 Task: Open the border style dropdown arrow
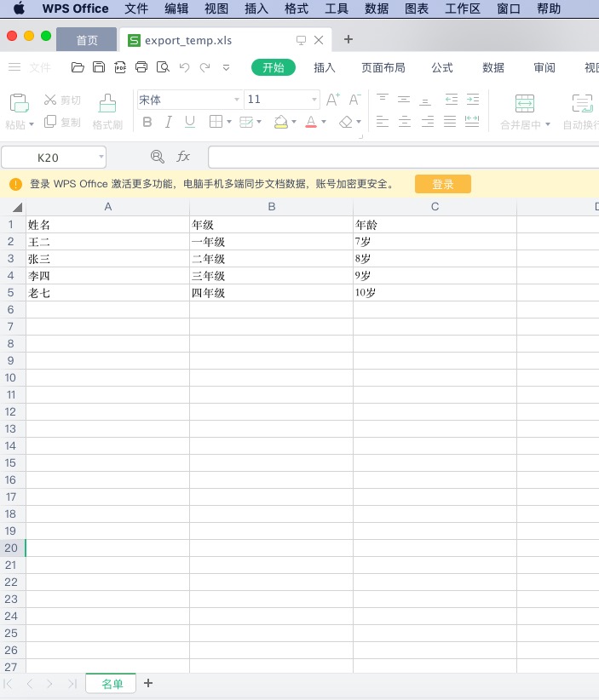(229, 122)
